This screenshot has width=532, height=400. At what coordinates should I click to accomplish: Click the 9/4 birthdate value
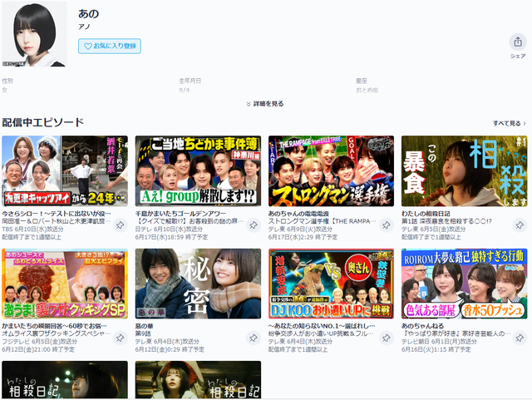[185, 91]
